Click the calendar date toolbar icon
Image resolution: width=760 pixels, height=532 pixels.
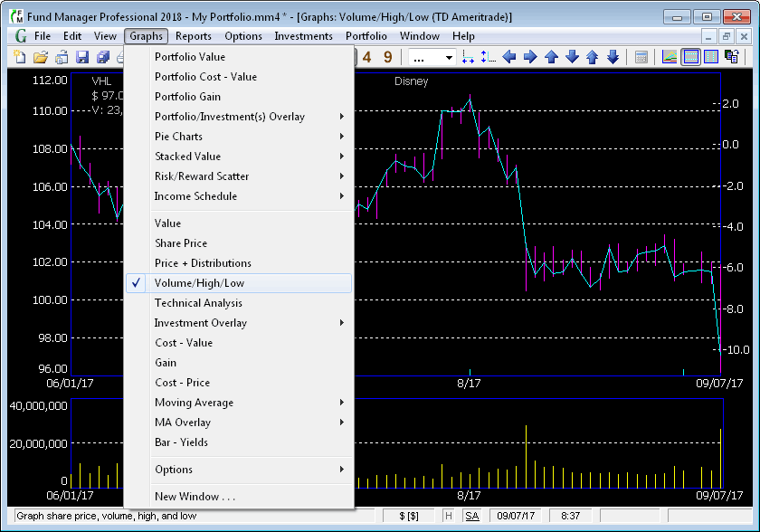coord(641,57)
